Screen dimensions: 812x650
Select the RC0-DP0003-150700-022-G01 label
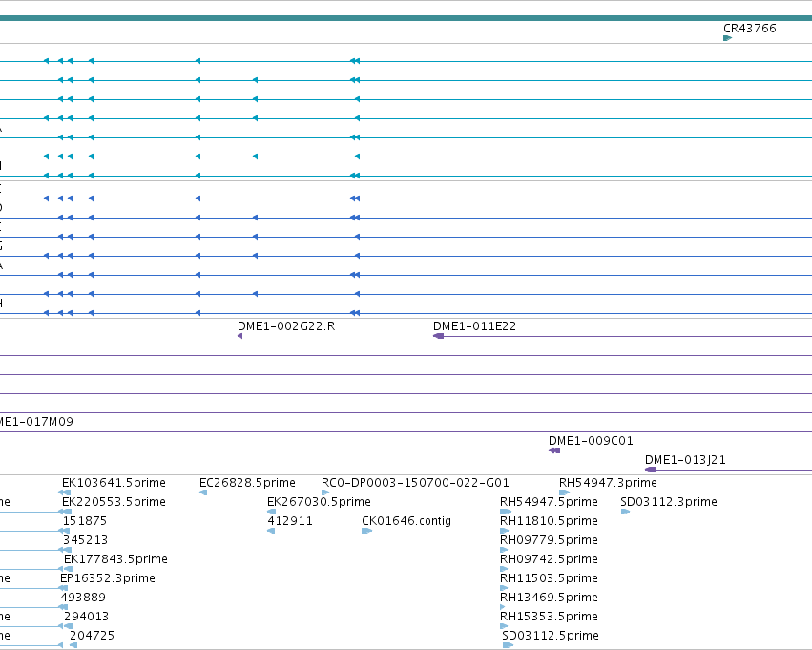pyautogui.click(x=415, y=483)
